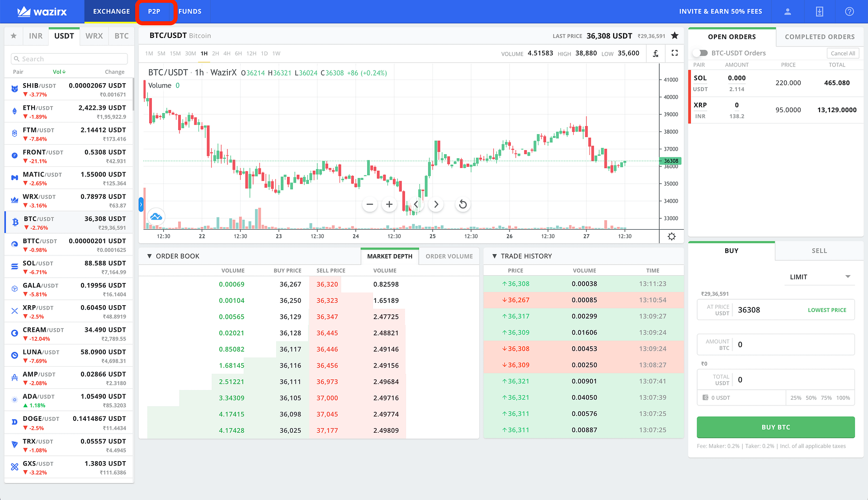Collapse the Order Book section
The width and height of the screenshot is (868, 500).
149,256
